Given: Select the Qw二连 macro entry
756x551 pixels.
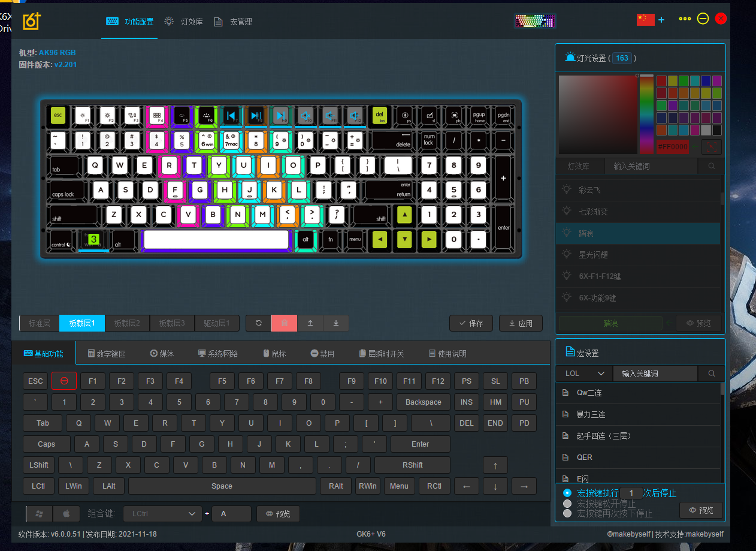Looking at the screenshot, I should [638, 393].
